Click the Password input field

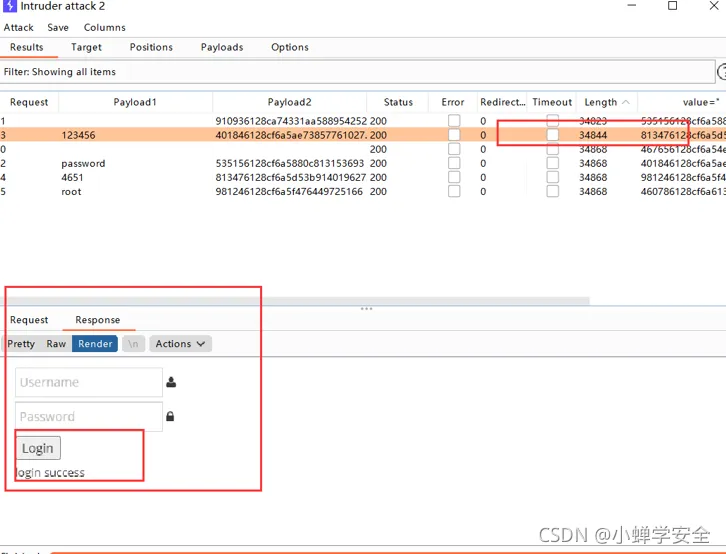click(x=89, y=417)
